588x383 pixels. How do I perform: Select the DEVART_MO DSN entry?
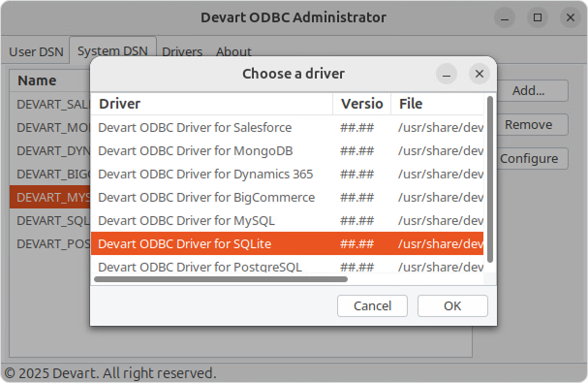point(49,128)
